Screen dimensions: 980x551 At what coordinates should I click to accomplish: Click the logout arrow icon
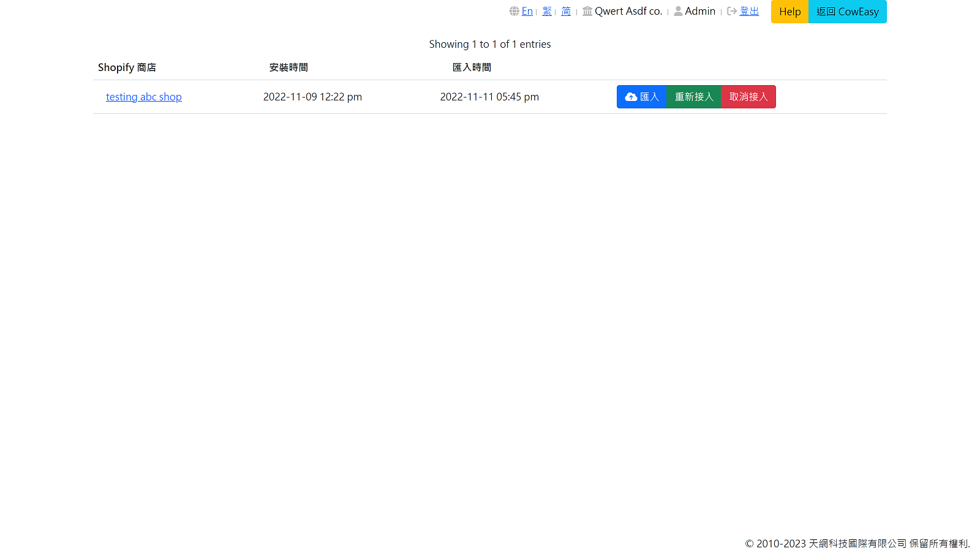point(732,11)
